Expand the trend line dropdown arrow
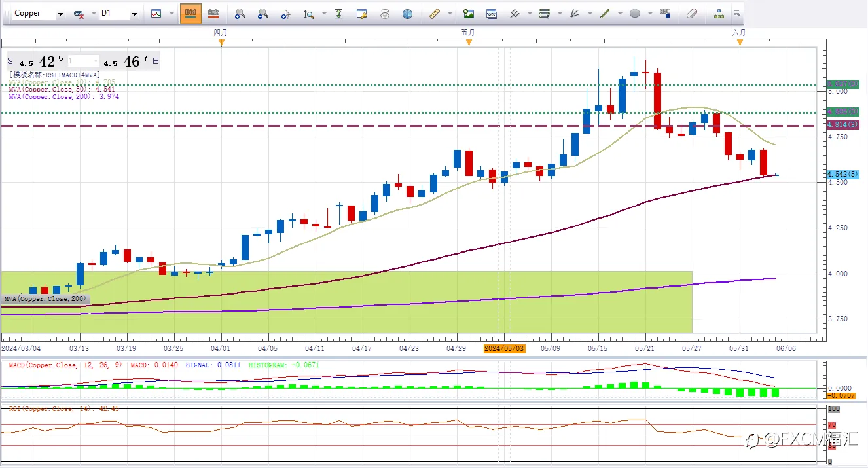The height and width of the screenshot is (468, 868). tap(620, 14)
